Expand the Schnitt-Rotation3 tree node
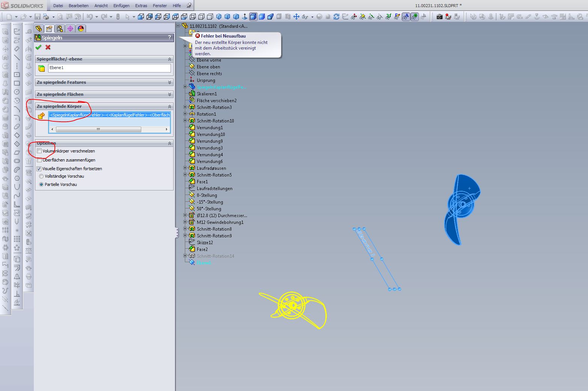This screenshot has width=588, height=391. 185,107
